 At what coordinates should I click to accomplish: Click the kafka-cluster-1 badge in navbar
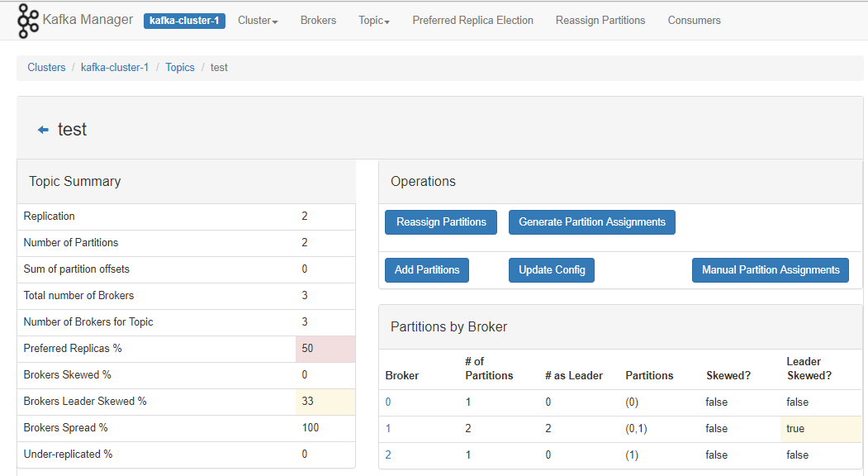pyautogui.click(x=184, y=21)
